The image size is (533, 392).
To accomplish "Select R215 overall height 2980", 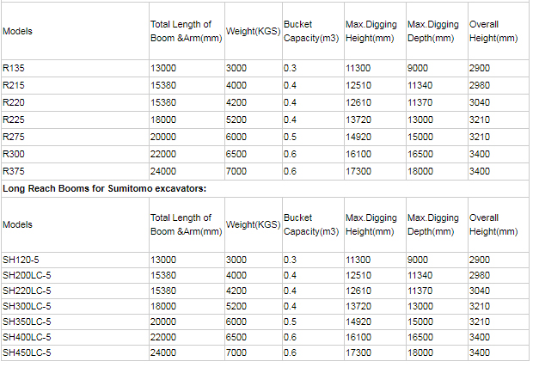I will click(x=480, y=85).
